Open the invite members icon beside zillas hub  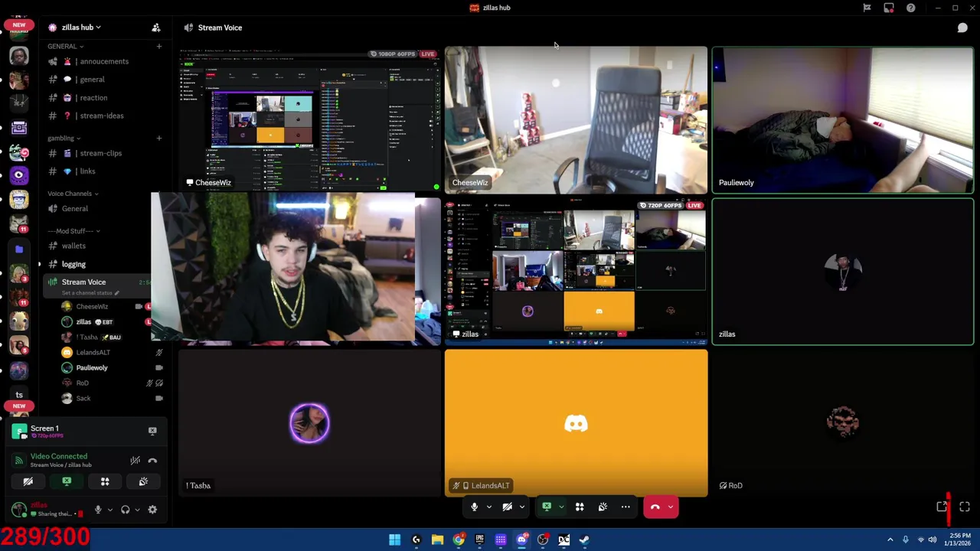point(156,28)
